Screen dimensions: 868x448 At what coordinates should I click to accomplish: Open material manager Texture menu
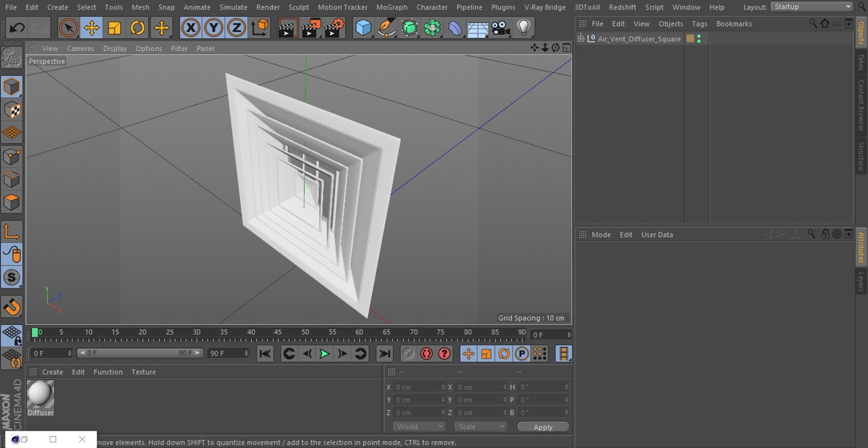143,372
